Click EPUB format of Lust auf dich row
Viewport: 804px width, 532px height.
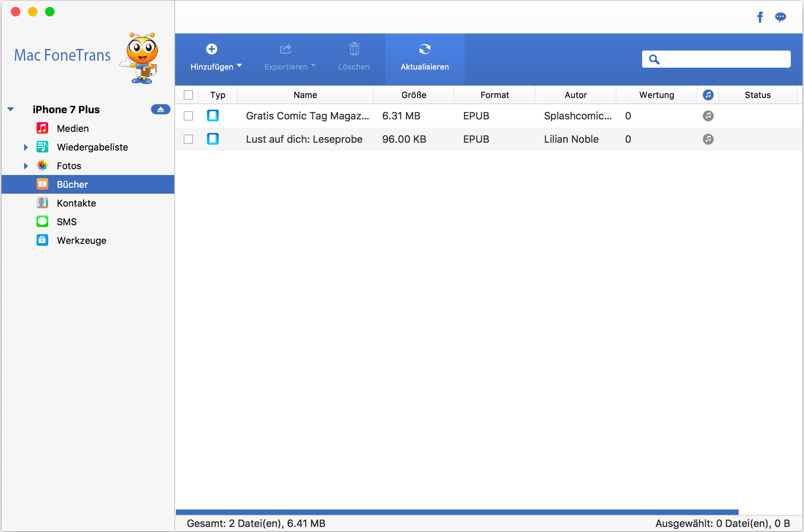(x=476, y=139)
